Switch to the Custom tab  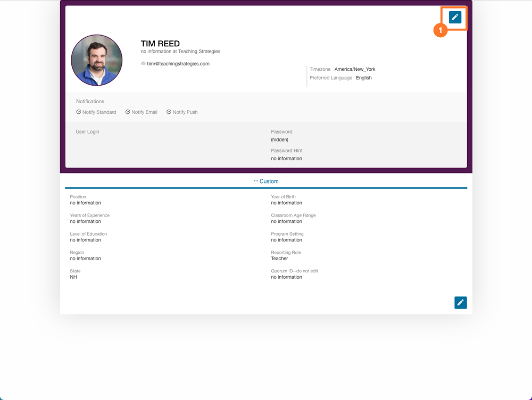point(268,181)
